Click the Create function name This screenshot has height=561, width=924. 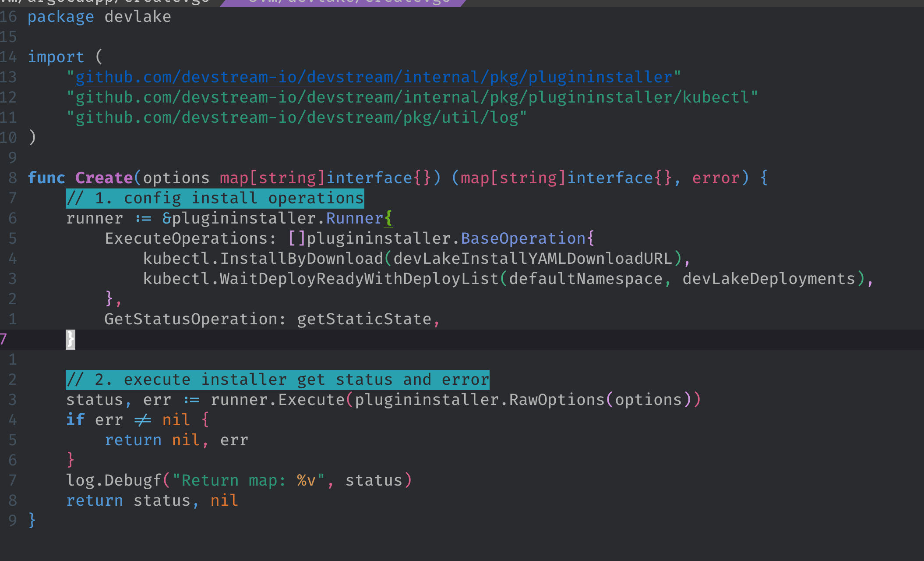click(104, 178)
